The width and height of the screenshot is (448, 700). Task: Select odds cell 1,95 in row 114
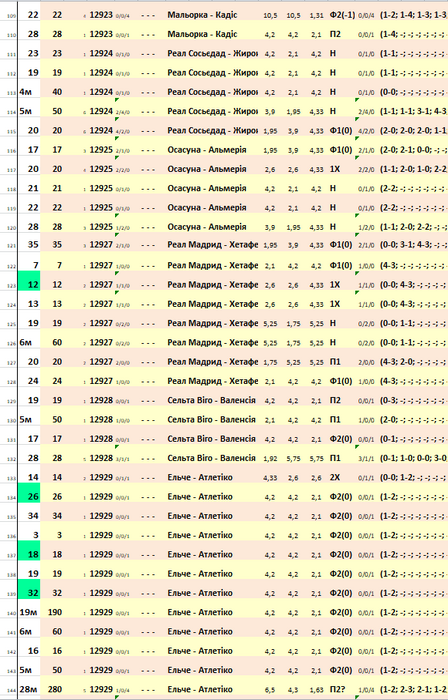coord(293,112)
